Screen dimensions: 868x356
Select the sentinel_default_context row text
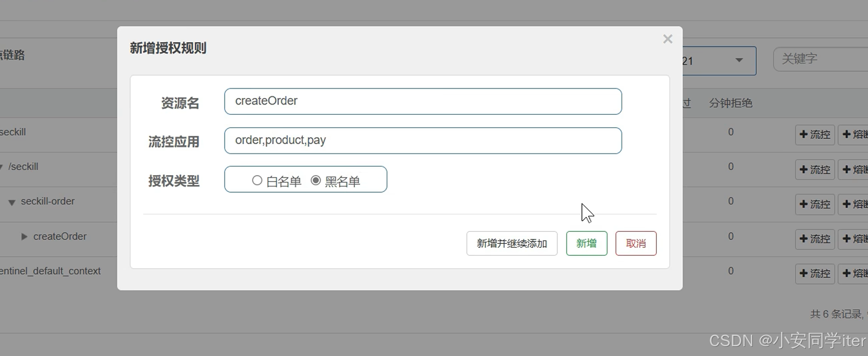50,271
